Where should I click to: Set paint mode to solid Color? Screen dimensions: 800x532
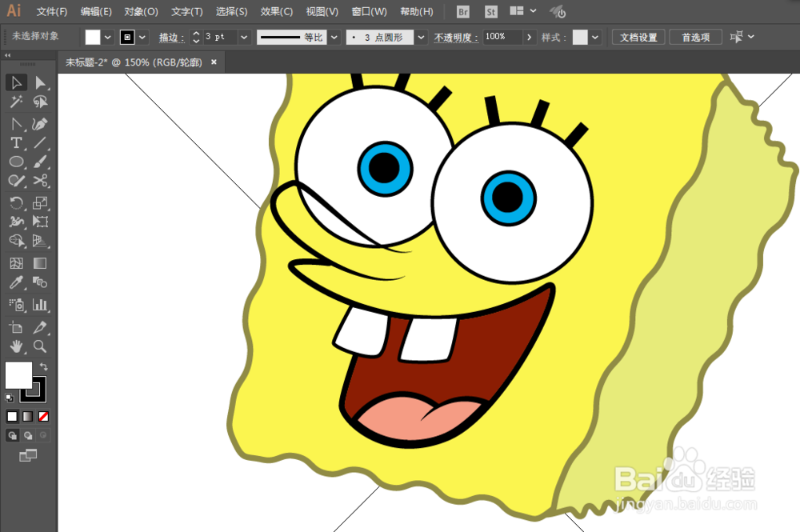[x=12, y=417]
